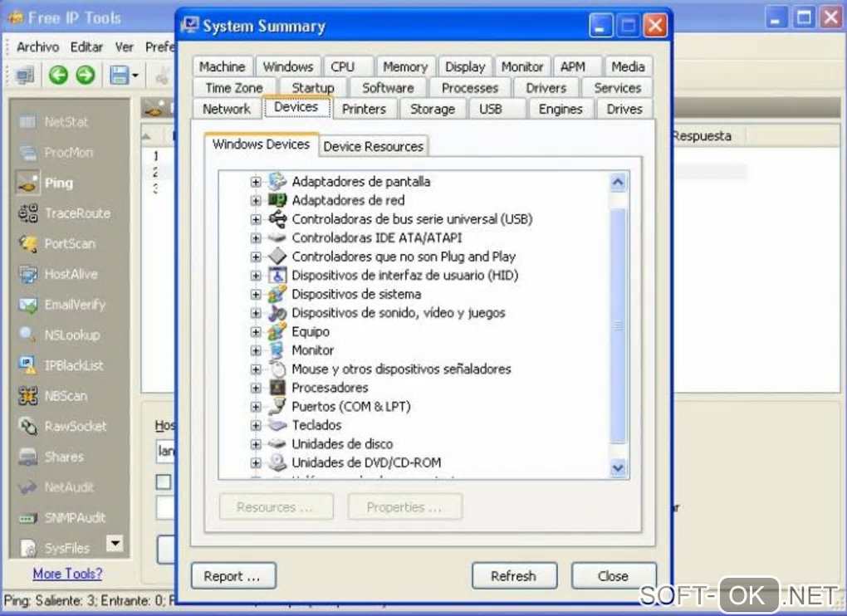Select the NBScan sidebar icon
This screenshot has height=616, width=847.
[x=27, y=396]
